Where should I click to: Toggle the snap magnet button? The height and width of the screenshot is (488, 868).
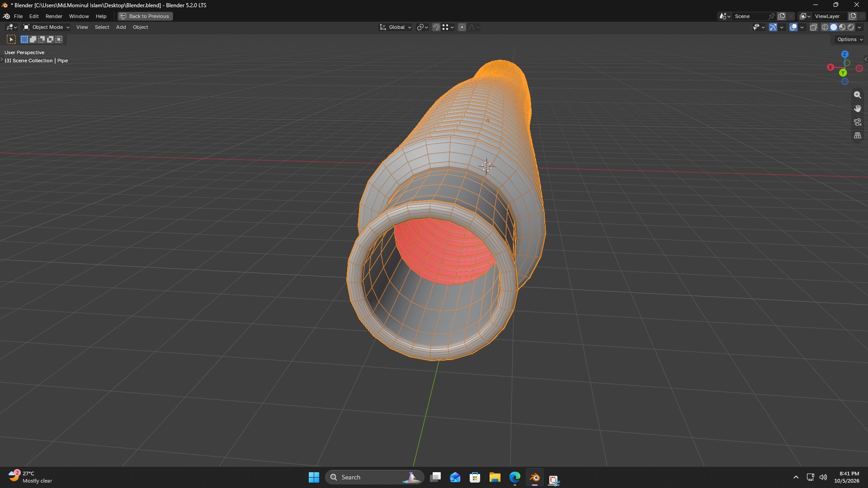(x=436, y=27)
